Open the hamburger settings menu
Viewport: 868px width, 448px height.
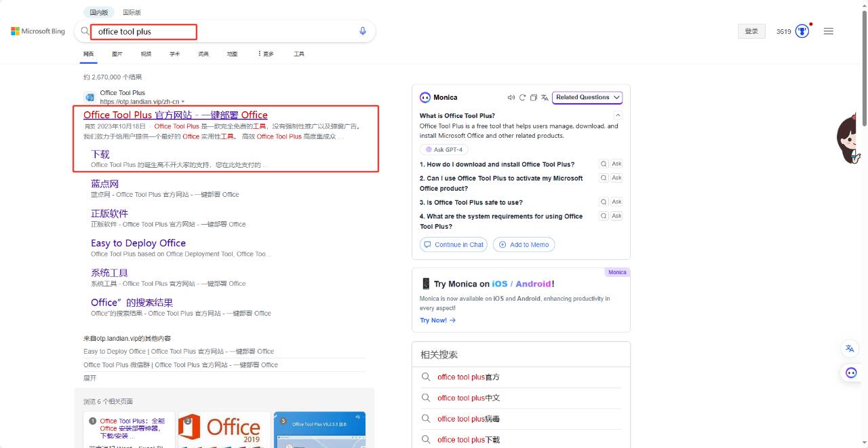tap(828, 31)
